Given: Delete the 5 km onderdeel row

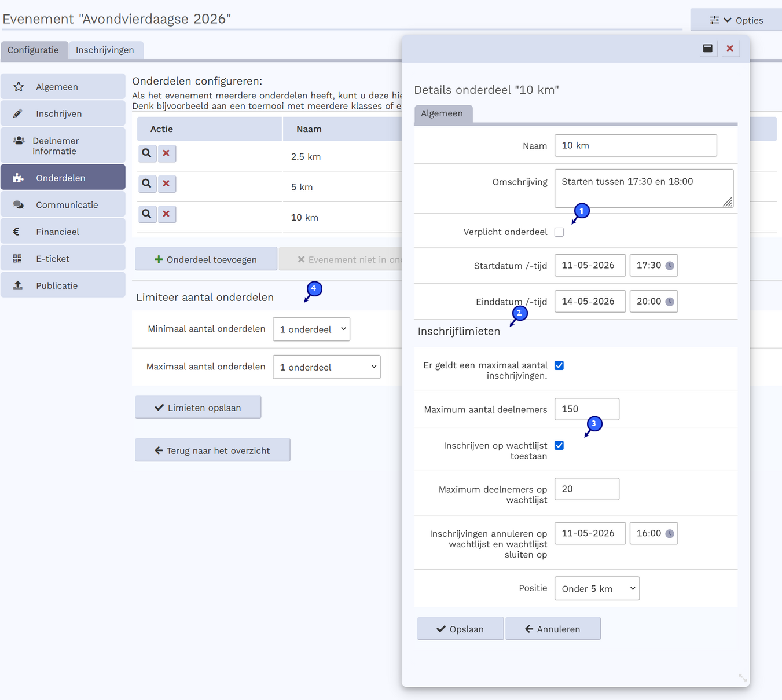Looking at the screenshot, I should pyautogui.click(x=167, y=184).
